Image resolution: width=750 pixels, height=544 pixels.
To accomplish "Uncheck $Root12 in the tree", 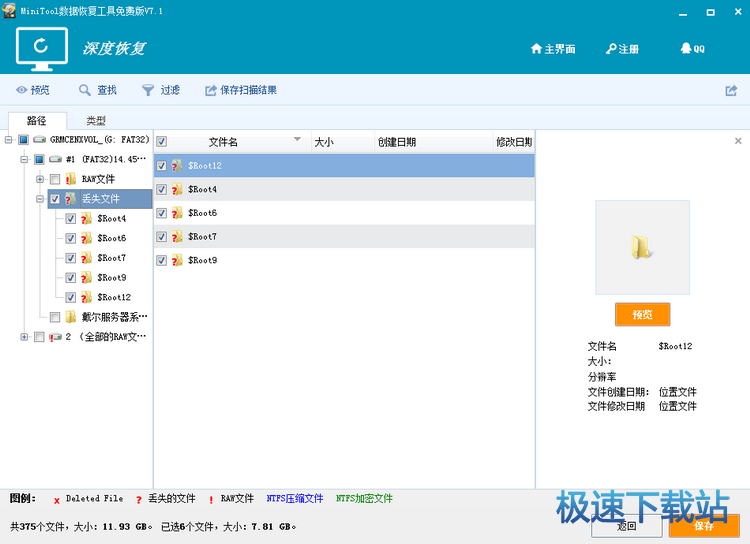I will pyautogui.click(x=71, y=297).
